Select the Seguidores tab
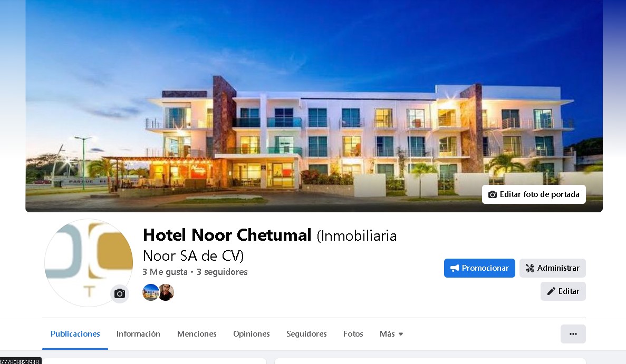 (x=306, y=334)
